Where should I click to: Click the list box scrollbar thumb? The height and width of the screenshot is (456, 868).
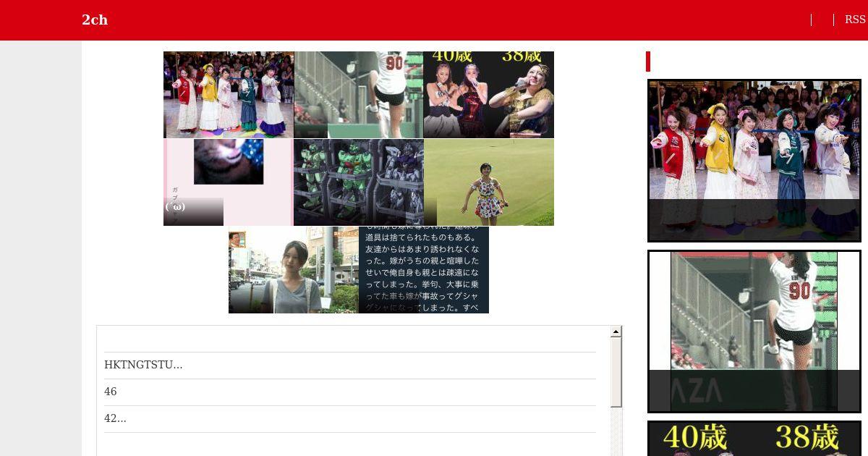click(x=616, y=373)
